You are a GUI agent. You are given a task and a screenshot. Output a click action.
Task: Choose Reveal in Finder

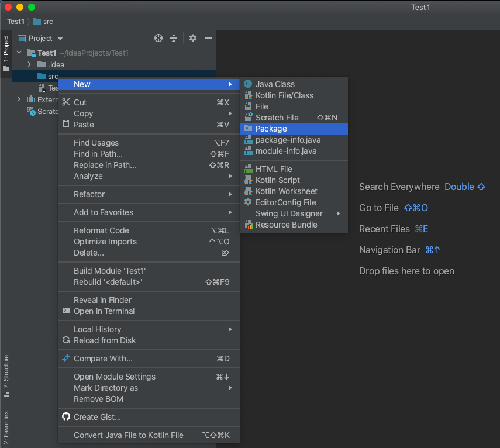tap(149, 299)
